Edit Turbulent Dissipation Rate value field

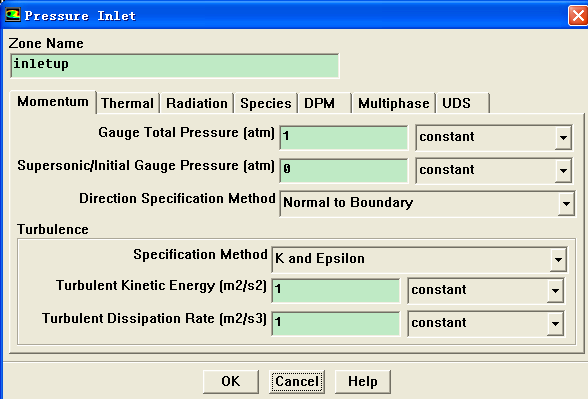pyautogui.click(x=336, y=324)
